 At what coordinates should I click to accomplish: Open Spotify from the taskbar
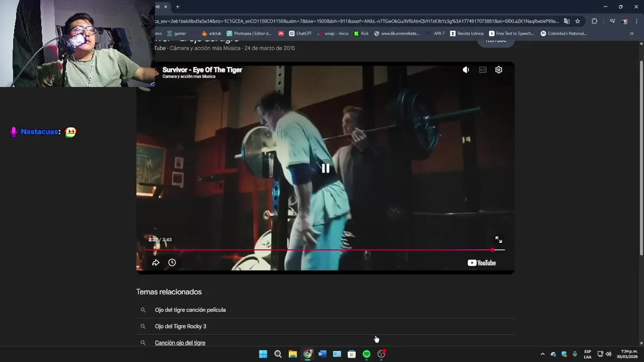pyautogui.click(x=367, y=354)
